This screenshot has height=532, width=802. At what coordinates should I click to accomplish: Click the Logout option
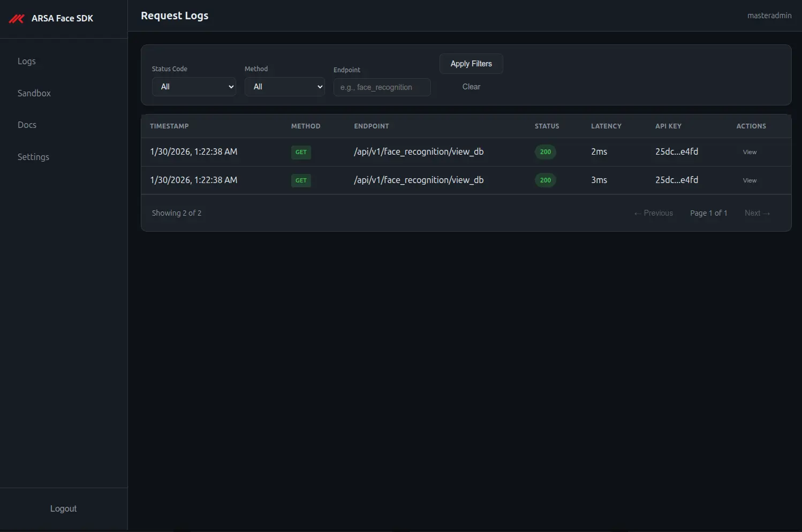click(x=63, y=508)
